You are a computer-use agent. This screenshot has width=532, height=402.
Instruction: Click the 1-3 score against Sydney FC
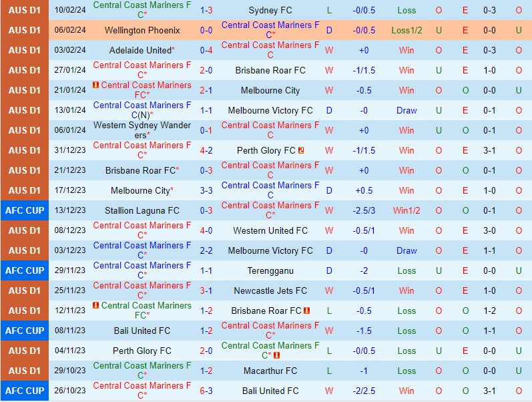(x=206, y=10)
